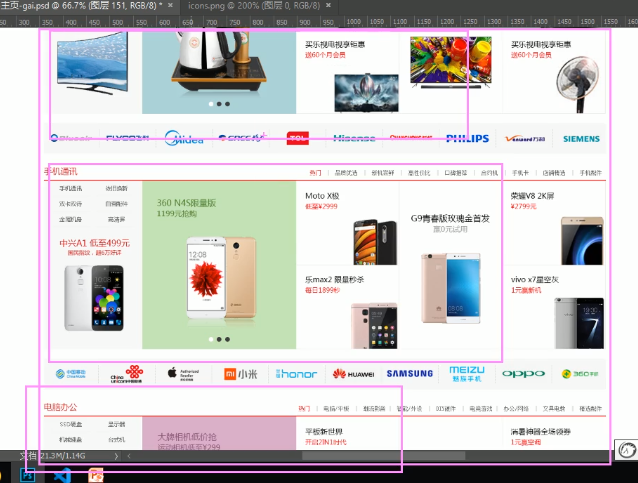The width and height of the screenshot is (638, 483).
Task: Click the last carousel dot on the 360 N4S banner
Action: click(x=227, y=339)
